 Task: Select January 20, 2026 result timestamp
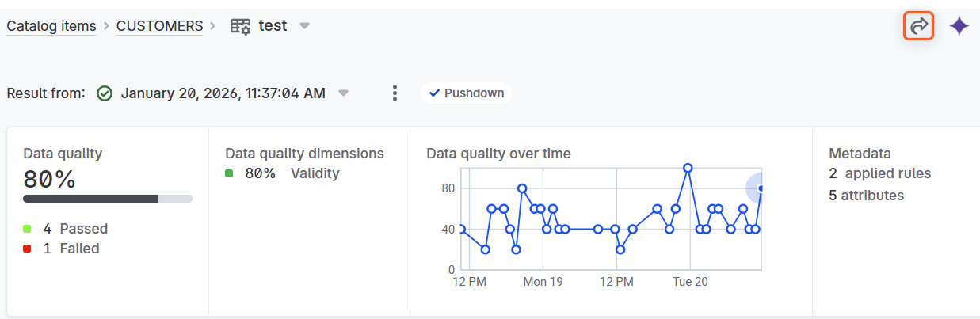tap(223, 93)
